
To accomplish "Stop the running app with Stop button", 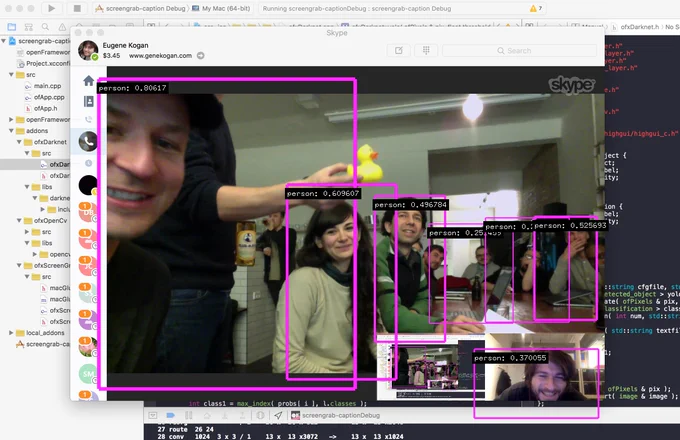I will pyautogui.click(x=77, y=8).
